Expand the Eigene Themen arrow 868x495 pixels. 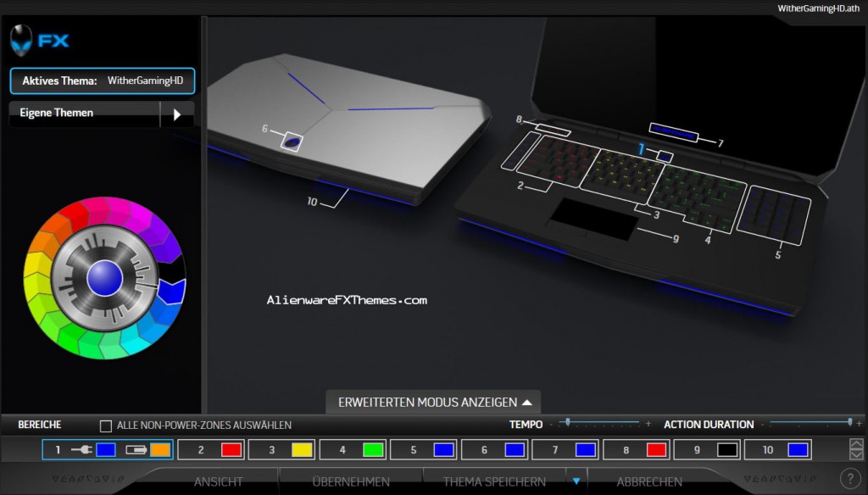pos(177,114)
